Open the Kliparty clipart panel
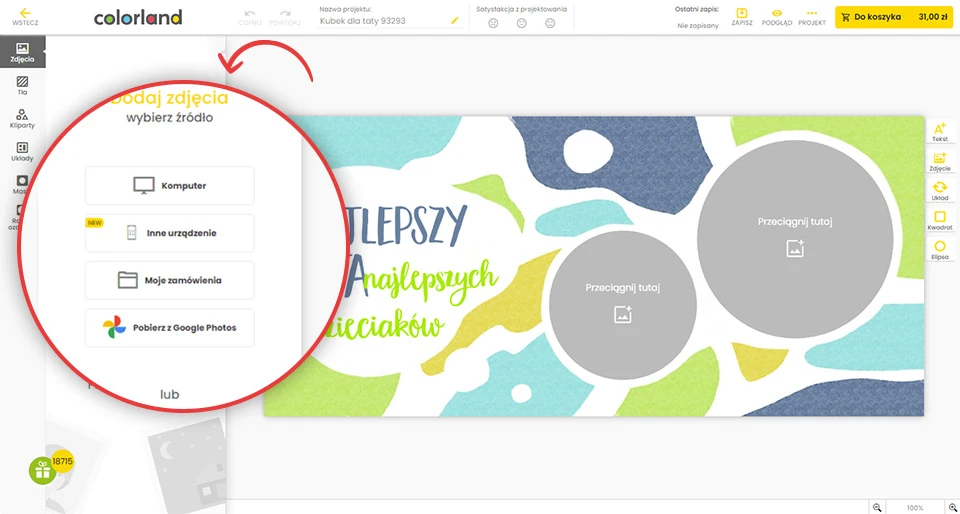Image resolution: width=960 pixels, height=514 pixels. pos(22,119)
